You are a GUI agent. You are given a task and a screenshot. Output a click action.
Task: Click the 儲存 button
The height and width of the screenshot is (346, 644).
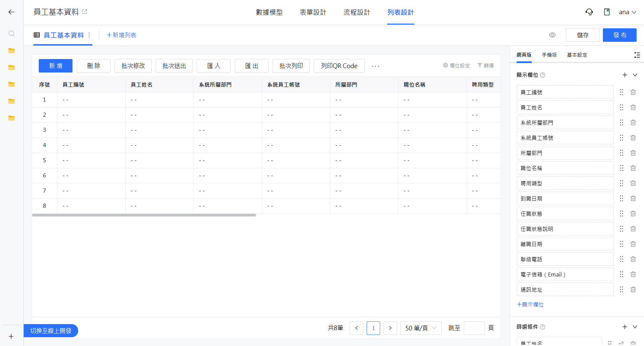click(583, 35)
